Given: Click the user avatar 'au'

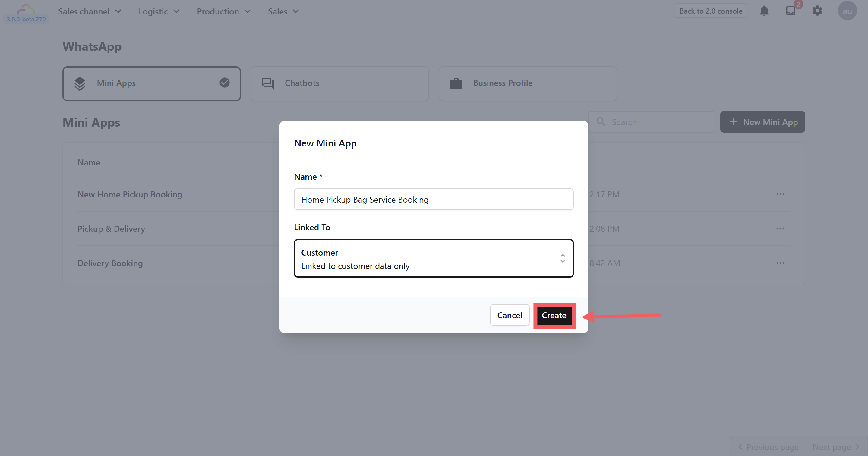Looking at the screenshot, I should click(x=847, y=11).
